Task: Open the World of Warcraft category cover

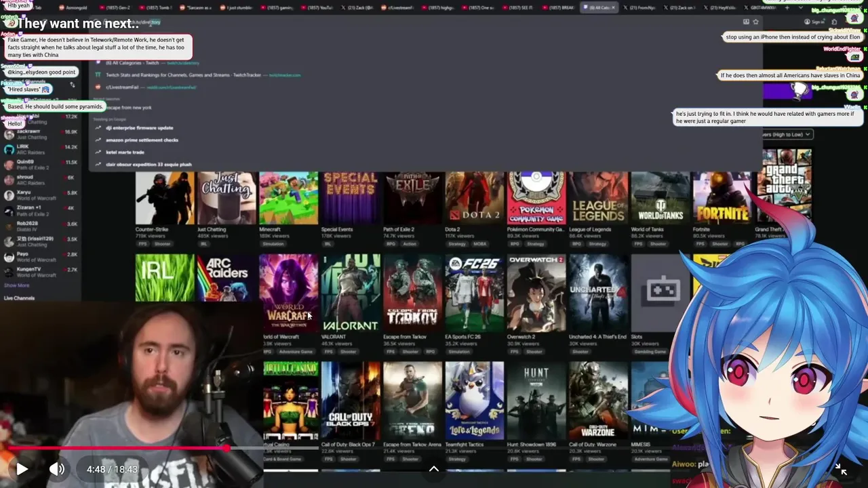Action: [x=288, y=293]
